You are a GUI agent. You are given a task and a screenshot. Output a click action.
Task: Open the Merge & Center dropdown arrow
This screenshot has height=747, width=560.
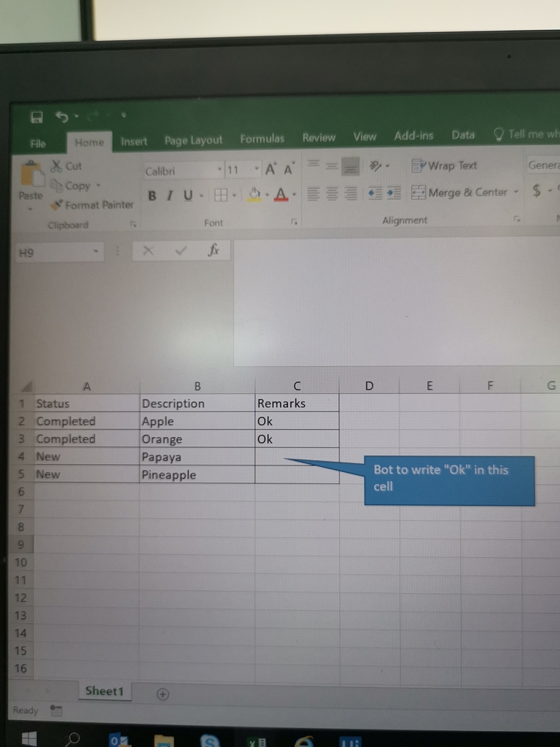coord(516,192)
